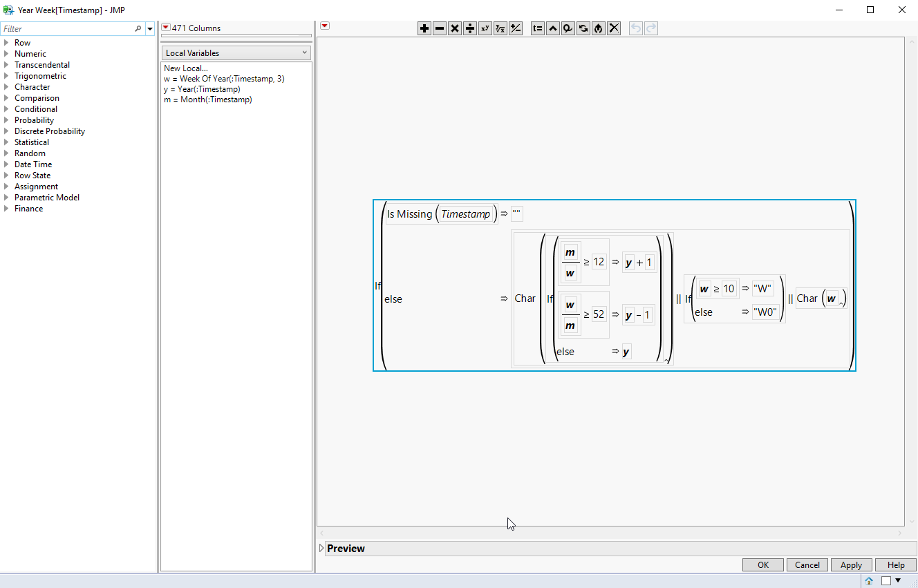Open the formula editor's red triangle menu

coord(324,25)
